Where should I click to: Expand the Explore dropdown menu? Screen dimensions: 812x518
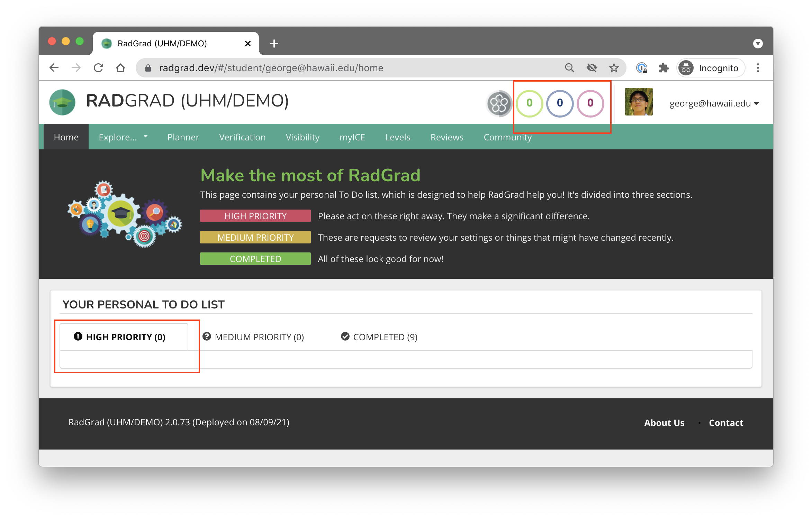pos(123,137)
